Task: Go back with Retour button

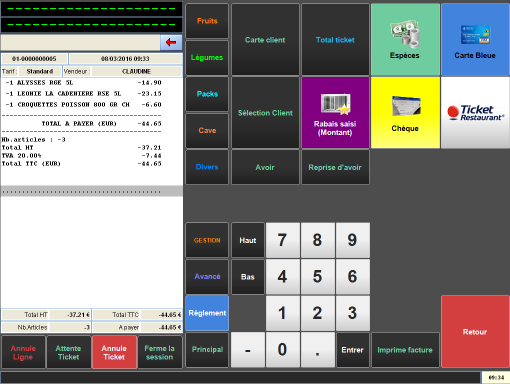Action: [x=475, y=332]
